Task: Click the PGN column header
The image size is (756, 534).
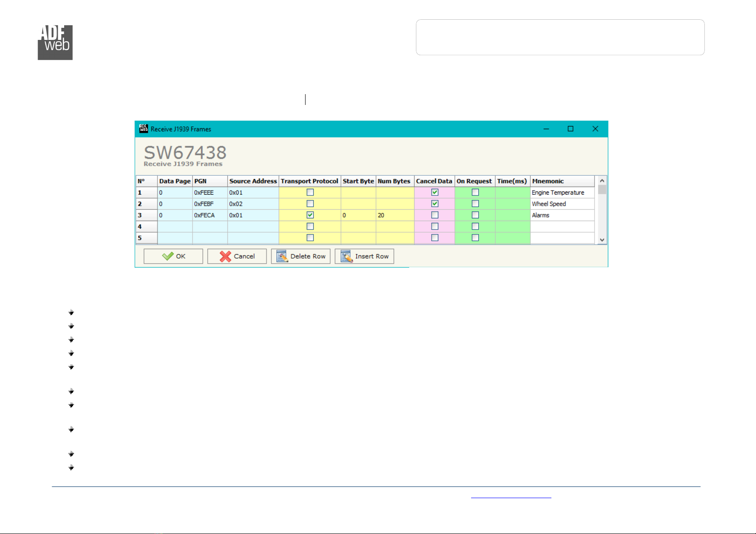Action: [x=210, y=181]
